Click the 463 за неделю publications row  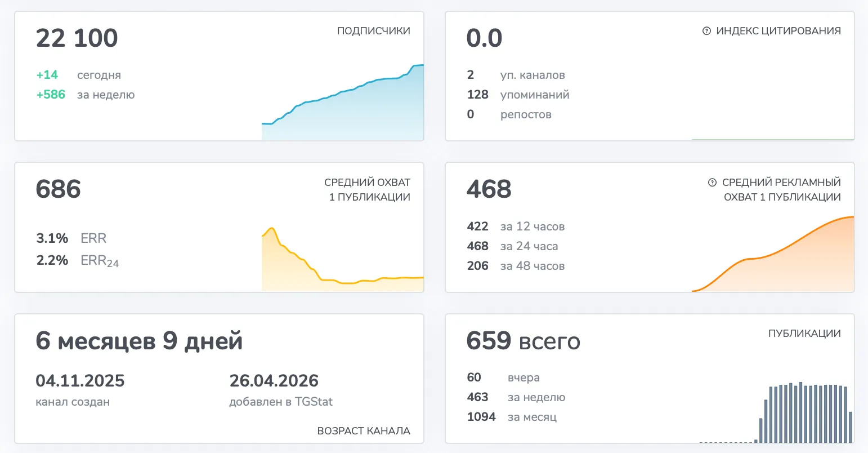[x=516, y=397]
